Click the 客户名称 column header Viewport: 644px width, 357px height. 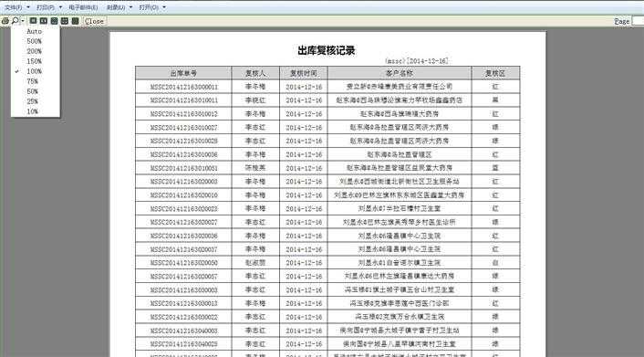click(400, 73)
